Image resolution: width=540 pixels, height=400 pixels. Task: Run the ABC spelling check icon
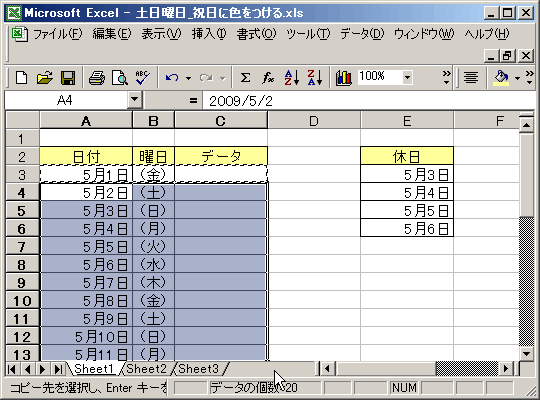tap(142, 78)
